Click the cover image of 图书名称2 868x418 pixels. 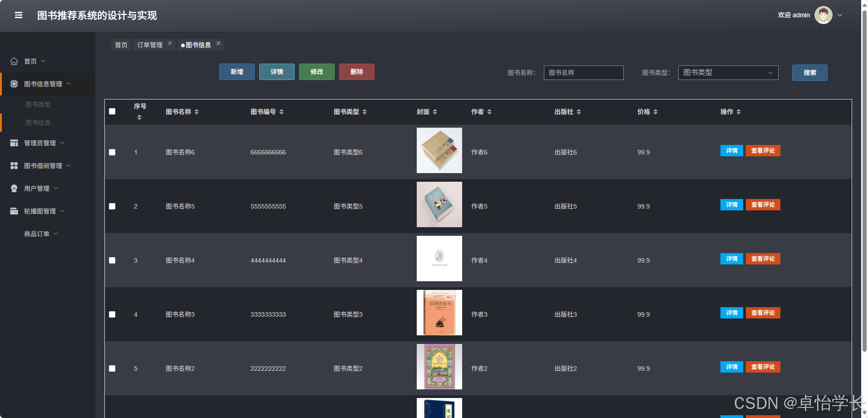pyautogui.click(x=439, y=367)
